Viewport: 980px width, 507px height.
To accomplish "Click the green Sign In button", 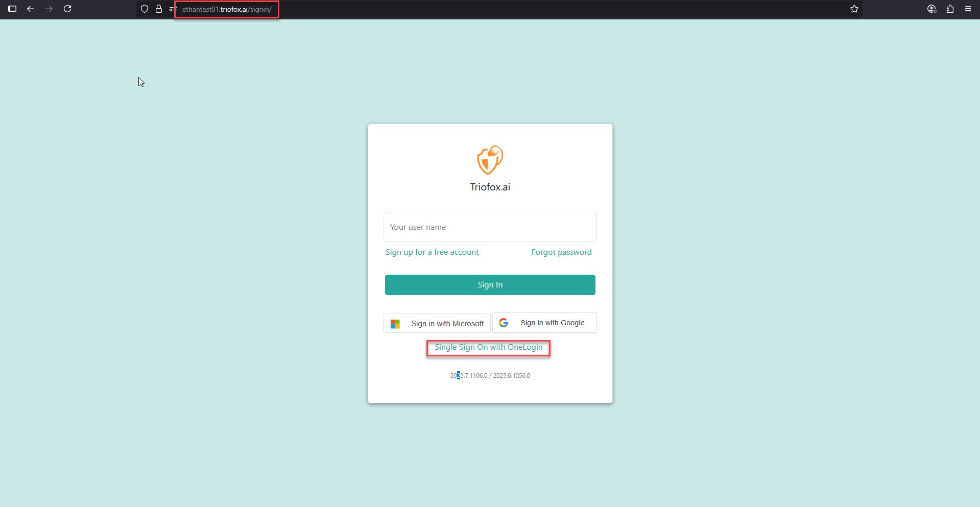I will [490, 285].
